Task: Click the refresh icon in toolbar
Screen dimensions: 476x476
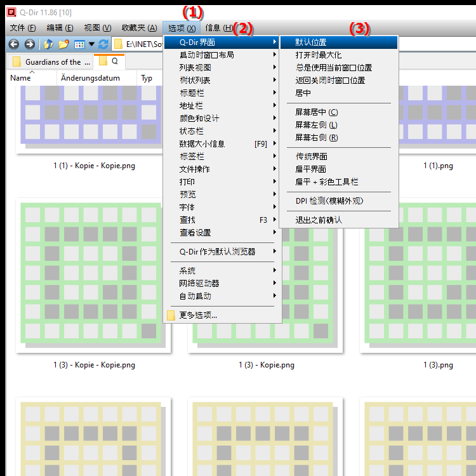Action: pos(103,44)
